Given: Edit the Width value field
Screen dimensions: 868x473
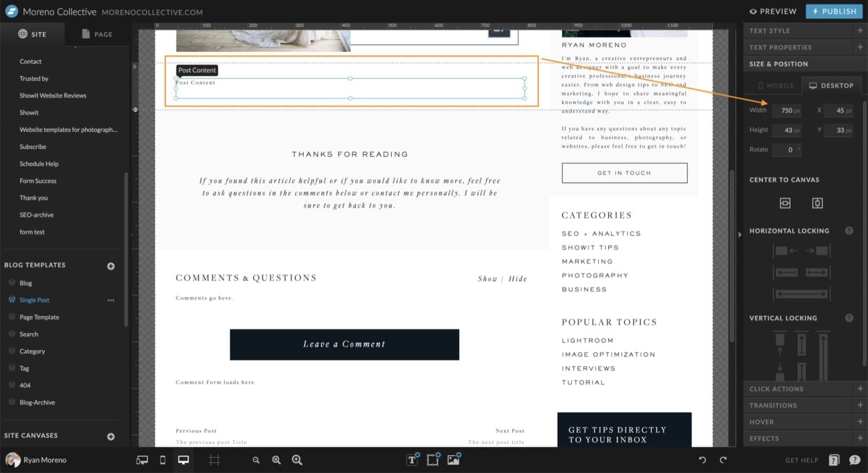Looking at the screenshot, I should [x=786, y=110].
